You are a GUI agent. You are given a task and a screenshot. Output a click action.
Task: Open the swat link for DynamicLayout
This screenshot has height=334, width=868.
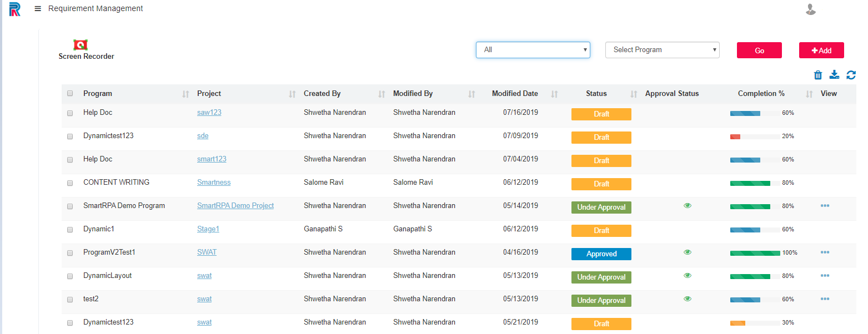204,276
